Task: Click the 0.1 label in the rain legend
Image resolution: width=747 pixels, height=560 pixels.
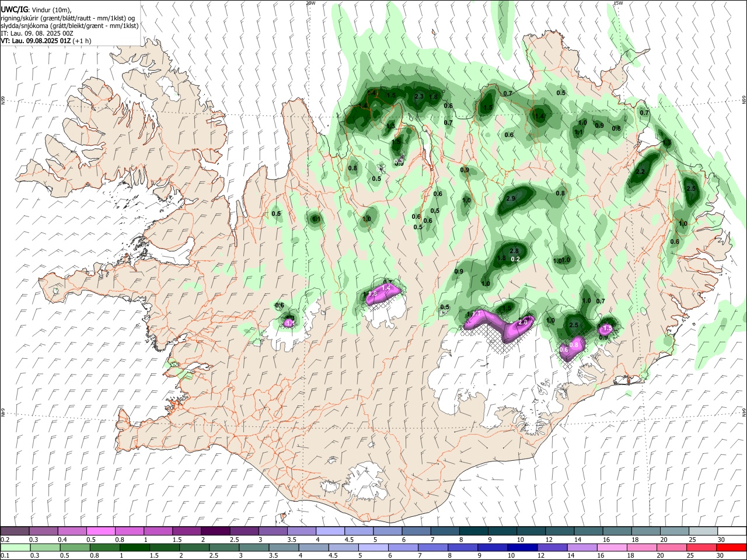Action: pyautogui.click(x=5, y=556)
